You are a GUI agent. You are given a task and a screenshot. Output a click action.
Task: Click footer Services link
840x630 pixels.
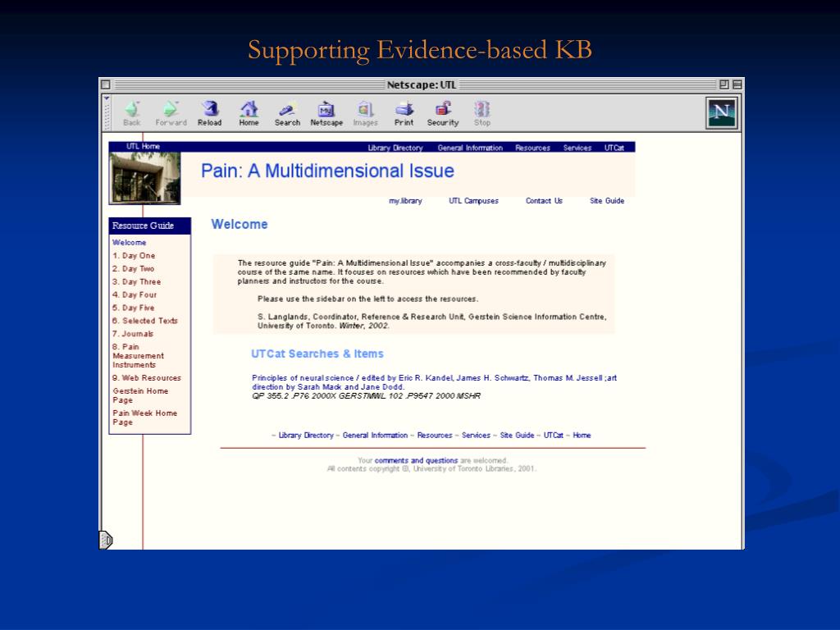point(476,436)
